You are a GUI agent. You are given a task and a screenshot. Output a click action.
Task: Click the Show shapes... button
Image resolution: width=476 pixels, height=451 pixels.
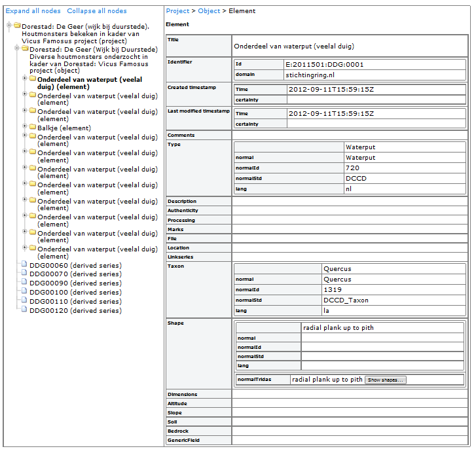[385, 380]
